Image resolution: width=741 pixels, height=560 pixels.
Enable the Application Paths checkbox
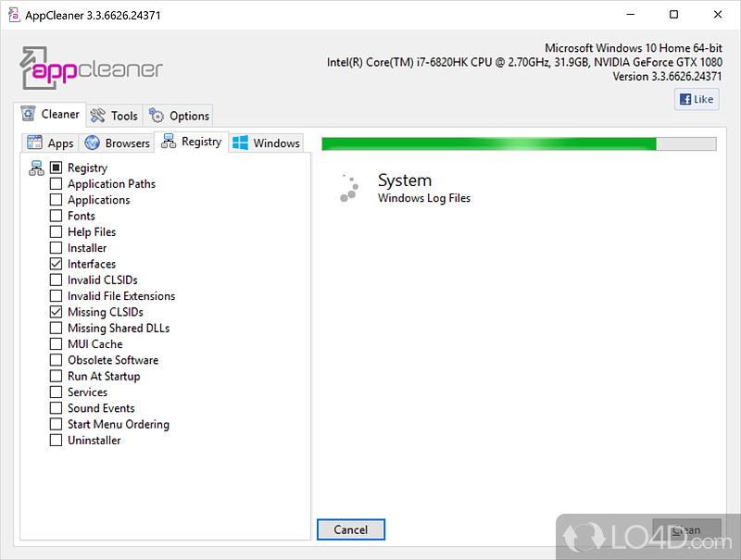(56, 183)
